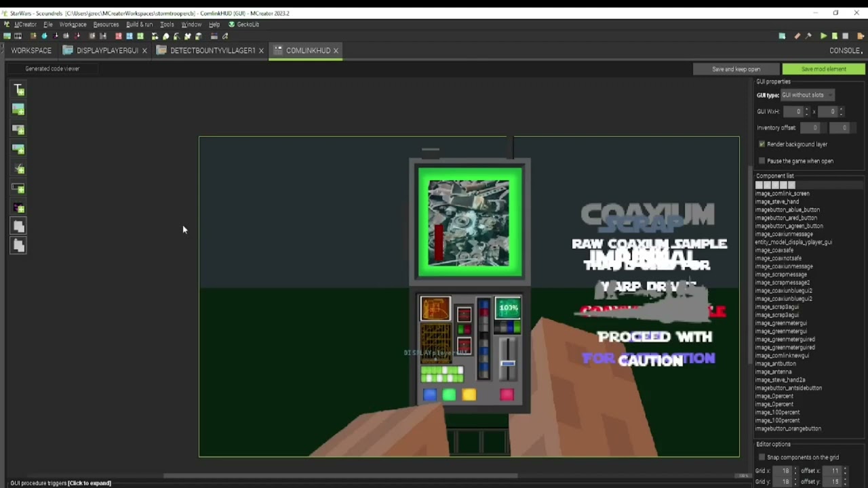
Task: Click Generated code viewer button
Action: click(52, 68)
